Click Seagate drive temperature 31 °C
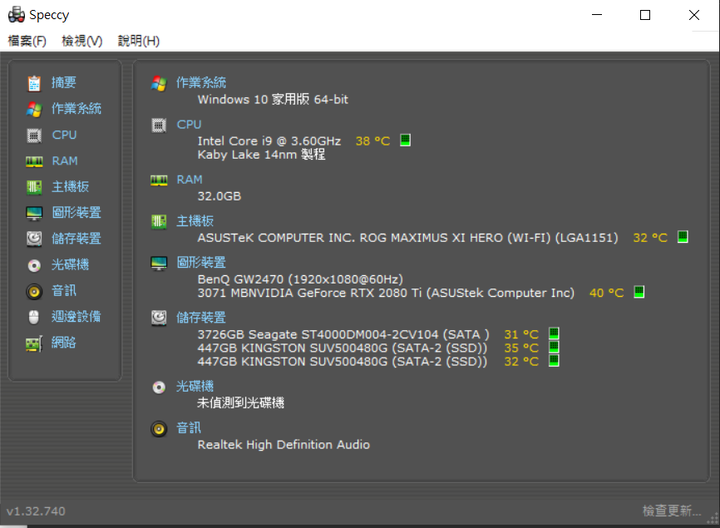The width and height of the screenshot is (720, 528). point(522,334)
